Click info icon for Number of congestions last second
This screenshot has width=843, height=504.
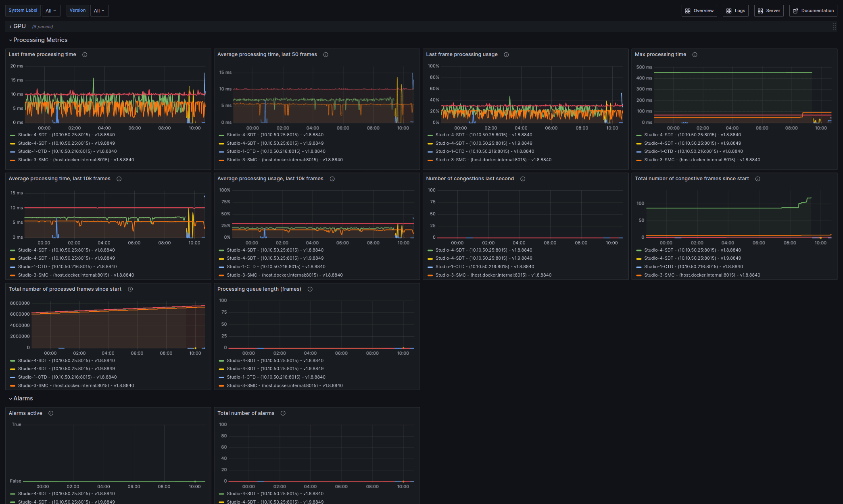[x=522, y=179]
